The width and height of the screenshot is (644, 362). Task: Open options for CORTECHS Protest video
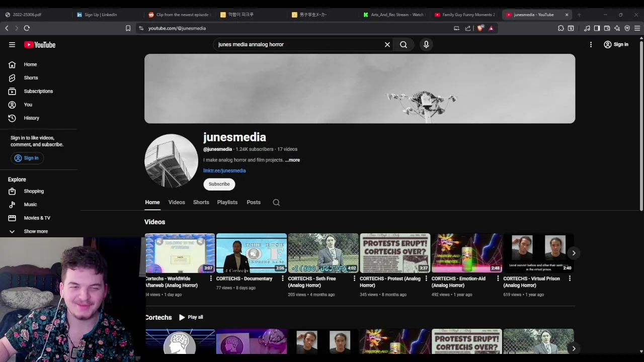coord(426,279)
